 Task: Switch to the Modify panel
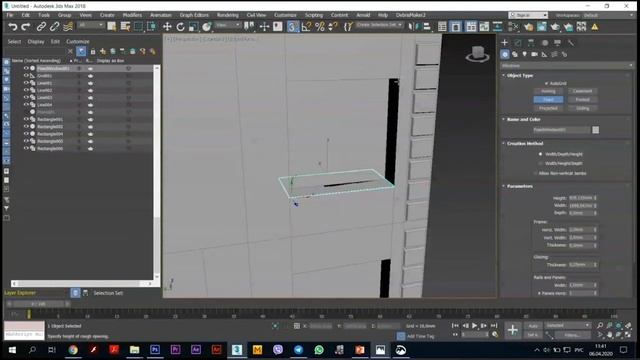click(x=518, y=42)
